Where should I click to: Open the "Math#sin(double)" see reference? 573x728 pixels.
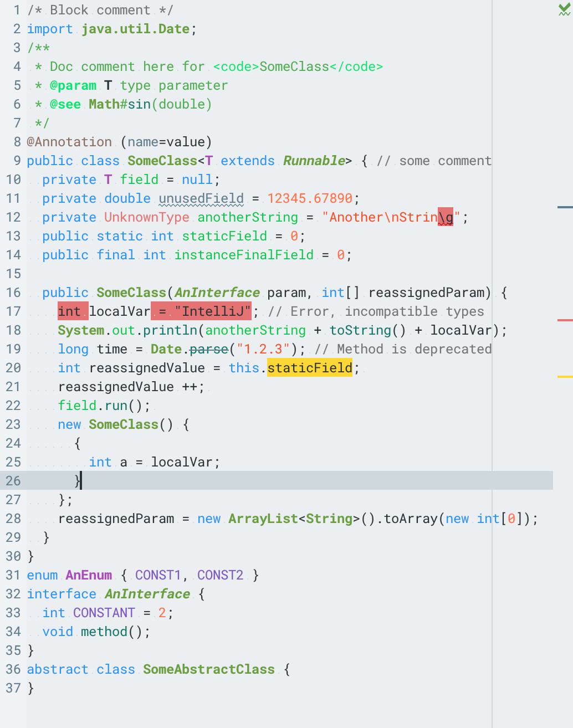point(150,104)
